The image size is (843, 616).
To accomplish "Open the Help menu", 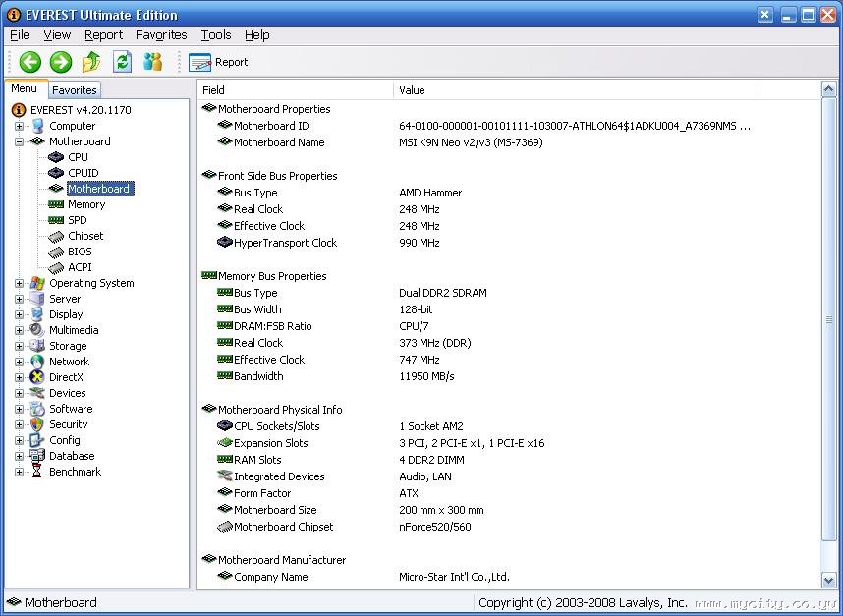I will coord(257,35).
